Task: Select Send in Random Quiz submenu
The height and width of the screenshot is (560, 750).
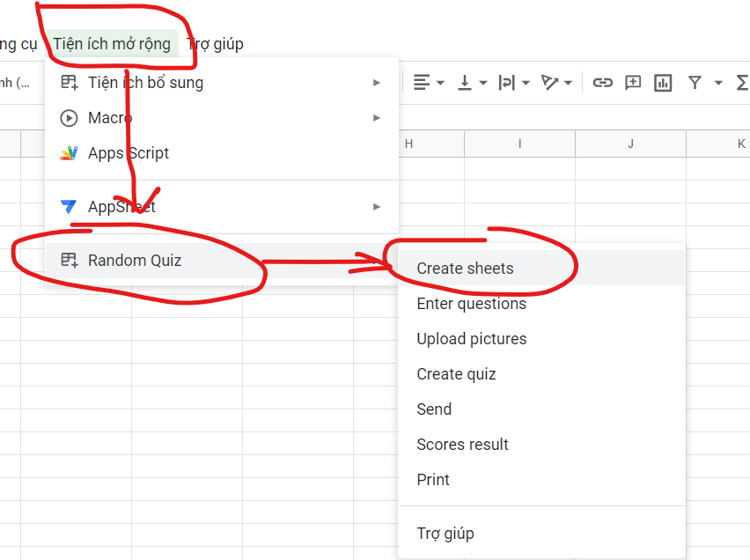Action: [541, 409]
